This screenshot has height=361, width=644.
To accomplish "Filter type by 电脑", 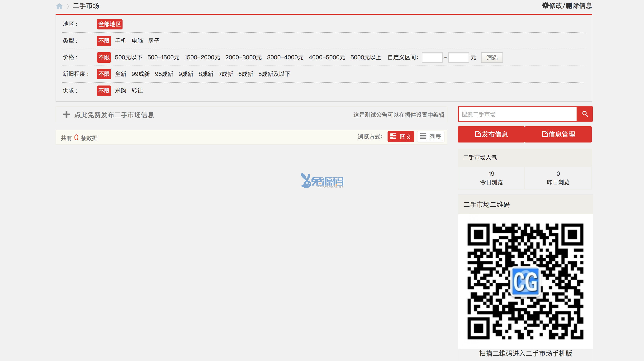I will (x=137, y=41).
